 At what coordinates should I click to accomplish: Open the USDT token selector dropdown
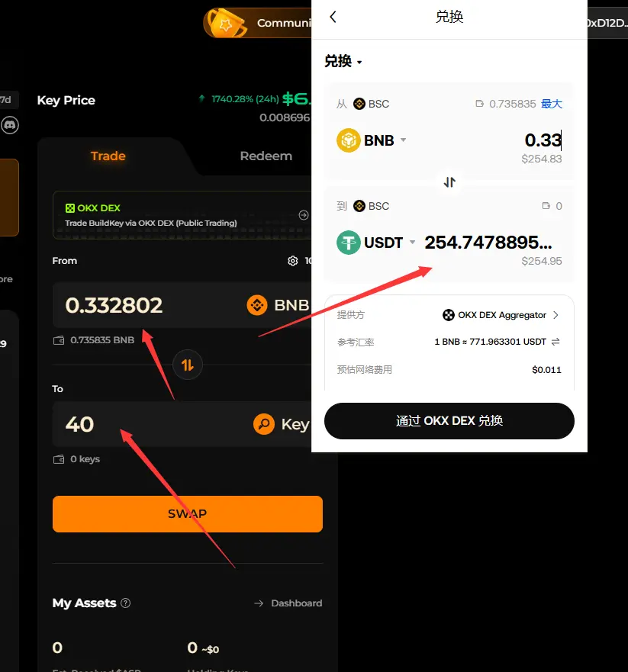(x=376, y=243)
